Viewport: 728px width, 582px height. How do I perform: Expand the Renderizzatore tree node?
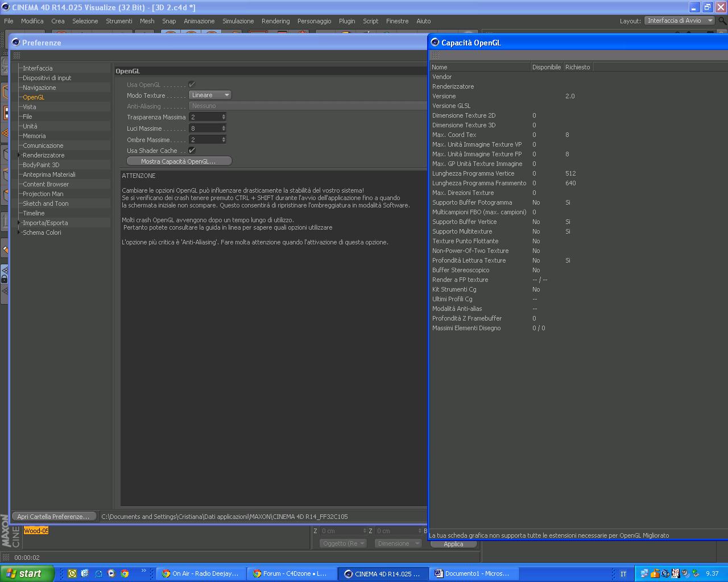(x=19, y=155)
